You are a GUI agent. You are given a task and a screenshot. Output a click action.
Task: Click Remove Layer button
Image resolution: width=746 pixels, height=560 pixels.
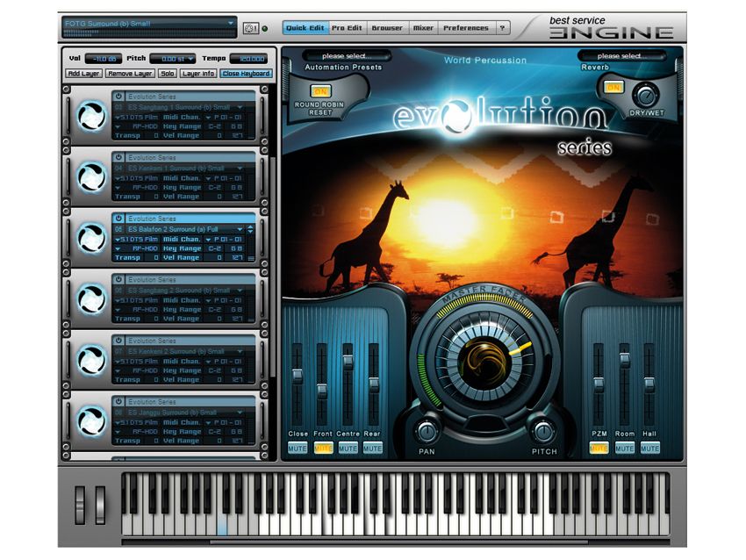130,73
